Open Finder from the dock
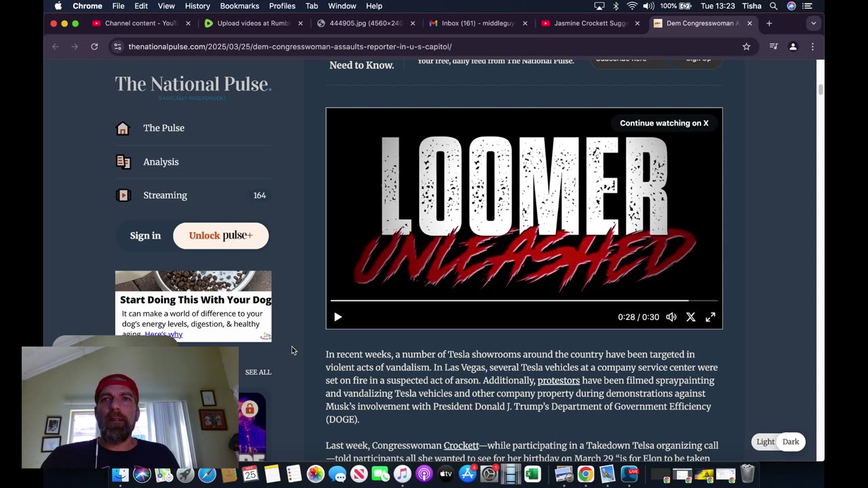This screenshot has height=488, width=868. [x=120, y=474]
